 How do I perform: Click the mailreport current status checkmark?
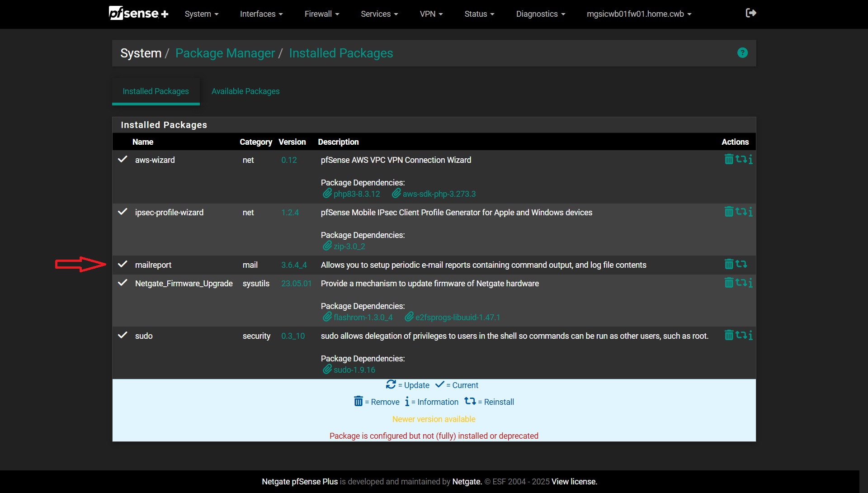point(123,264)
